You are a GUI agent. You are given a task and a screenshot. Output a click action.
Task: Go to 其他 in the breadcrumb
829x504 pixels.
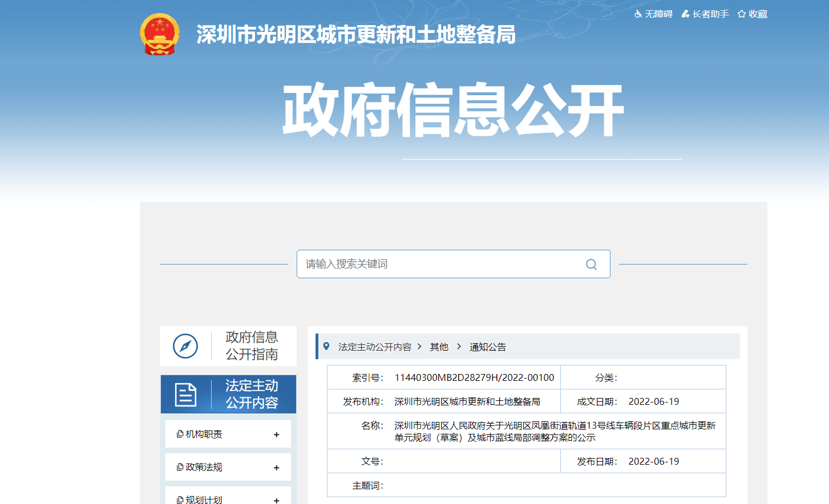pos(439,347)
